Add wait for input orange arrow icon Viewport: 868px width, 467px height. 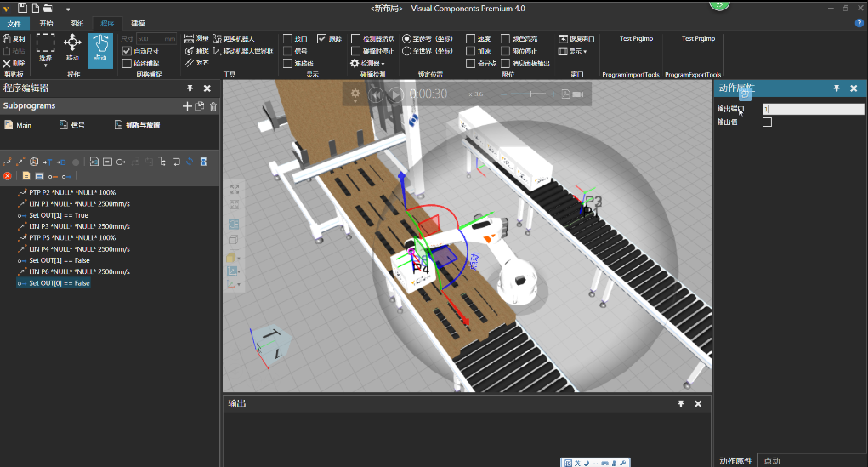[x=53, y=176]
